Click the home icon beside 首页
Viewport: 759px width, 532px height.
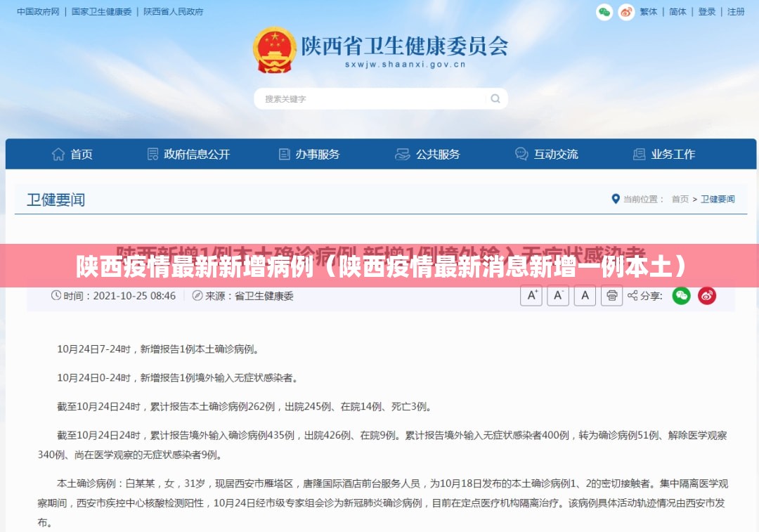tap(58, 155)
